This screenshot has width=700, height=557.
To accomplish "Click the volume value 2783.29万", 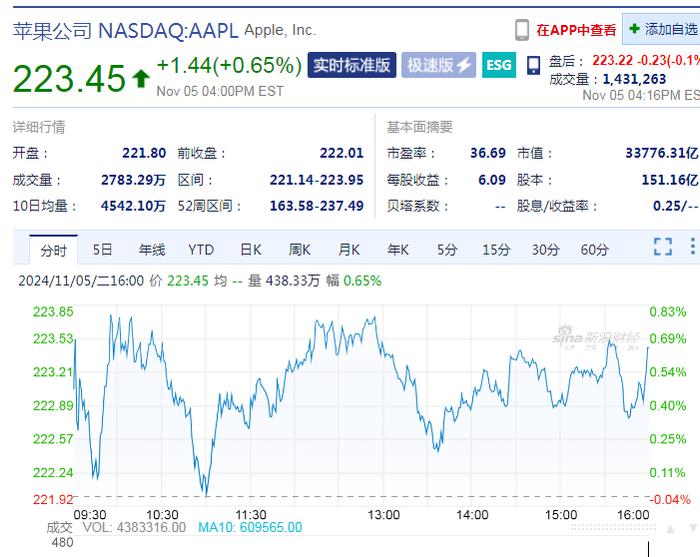I will click(133, 180).
